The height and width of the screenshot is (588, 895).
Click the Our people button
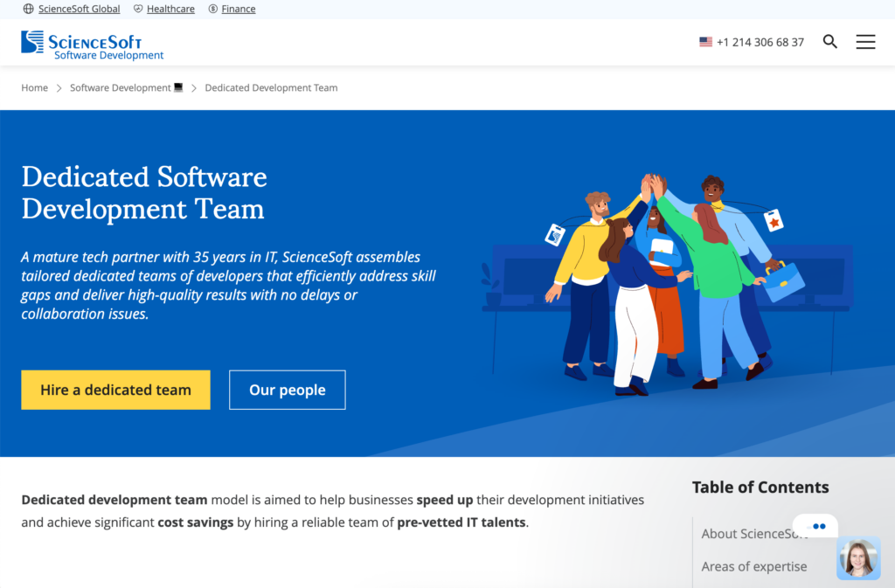[x=287, y=390]
